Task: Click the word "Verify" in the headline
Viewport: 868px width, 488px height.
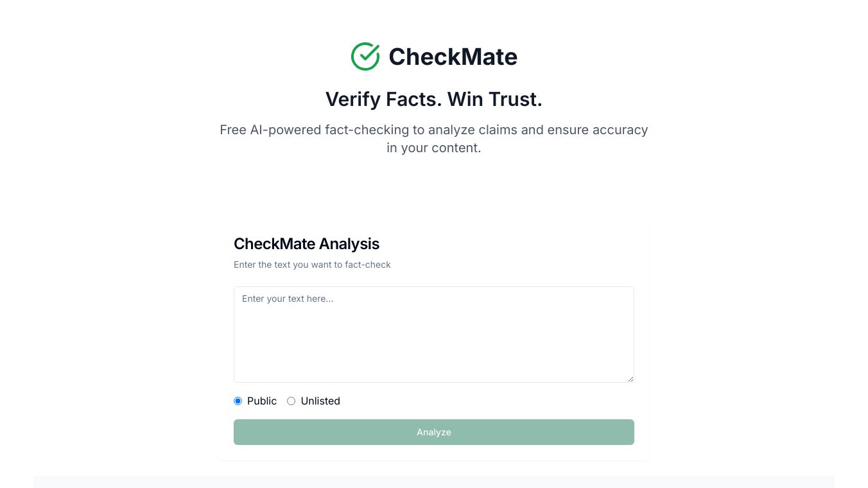Action: (352, 100)
